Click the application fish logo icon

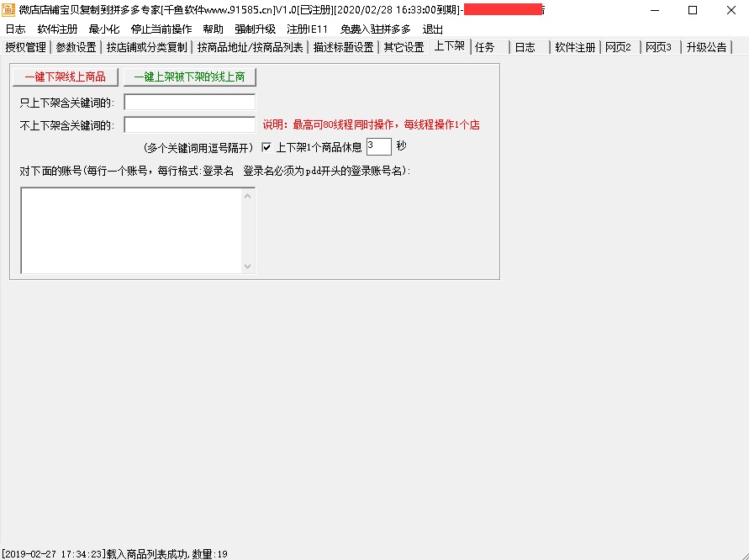pos(8,10)
